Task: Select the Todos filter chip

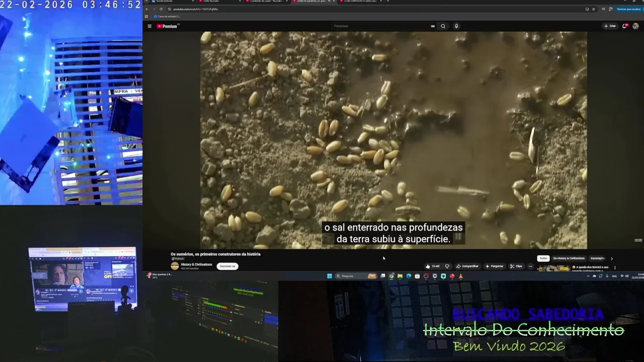Action: [543, 258]
